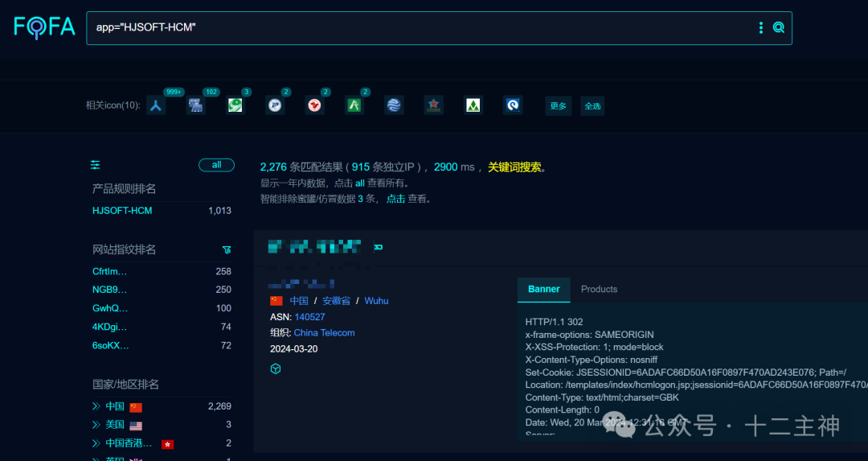Screen dimensions: 868x461
Task: Click the 国家/地区排名 heading
Action: [x=125, y=385]
